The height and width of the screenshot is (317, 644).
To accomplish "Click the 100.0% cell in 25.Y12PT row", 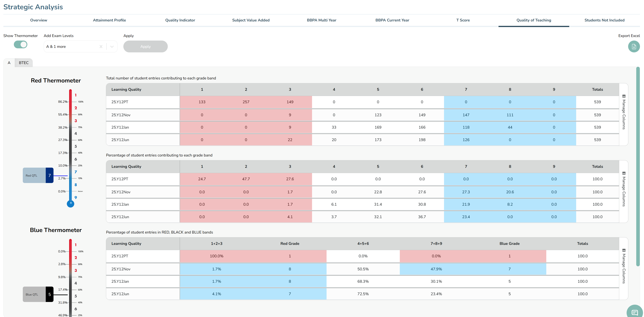I will 217,256.
